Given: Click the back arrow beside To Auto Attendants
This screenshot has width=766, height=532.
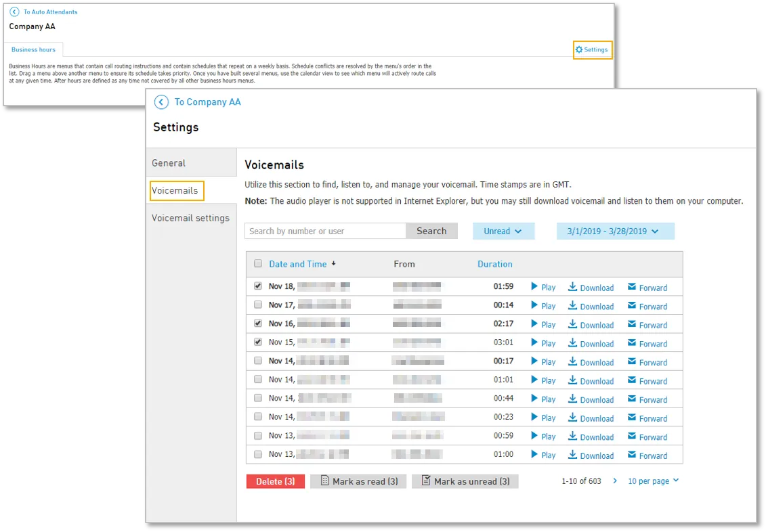Looking at the screenshot, I should pyautogui.click(x=15, y=12).
